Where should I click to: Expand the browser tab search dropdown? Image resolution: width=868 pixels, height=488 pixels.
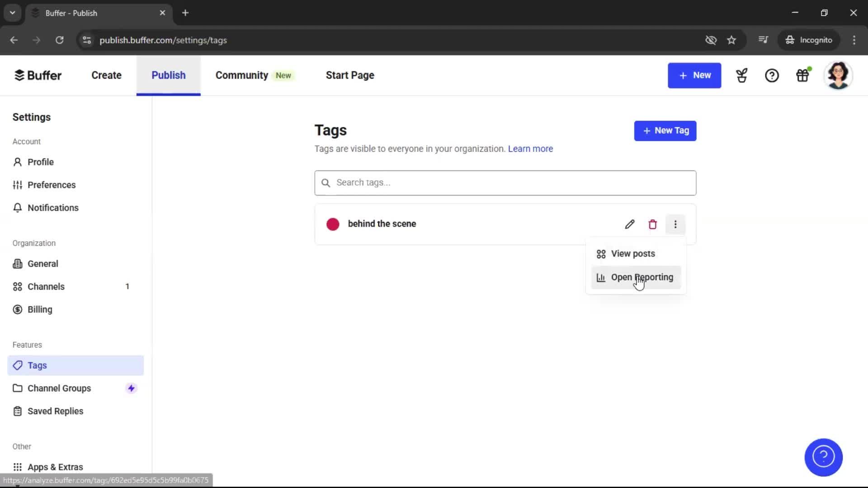12,13
